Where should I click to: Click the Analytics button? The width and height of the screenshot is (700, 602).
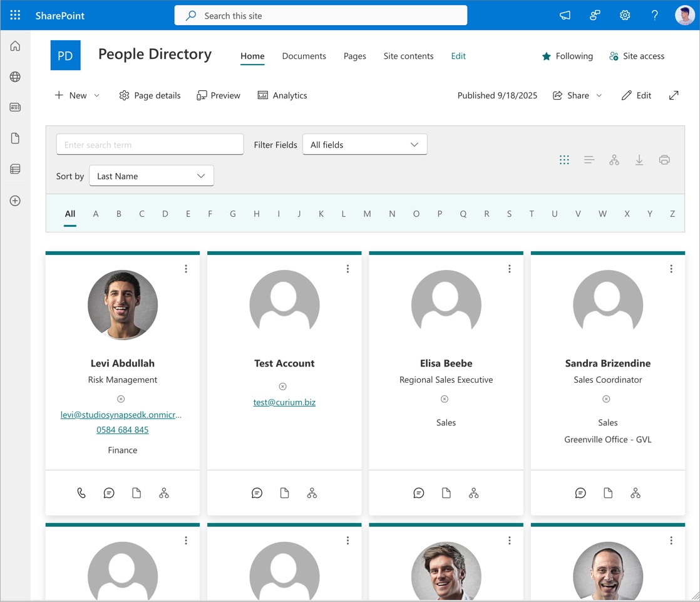pyautogui.click(x=282, y=95)
